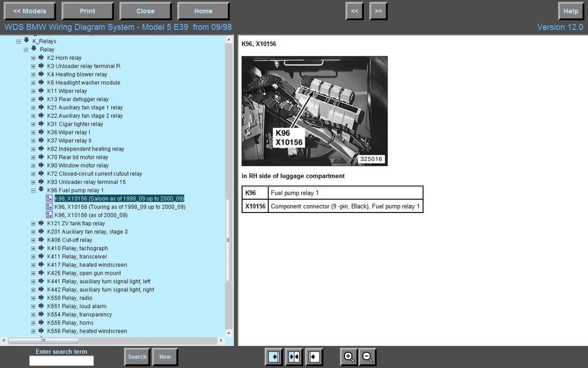Image resolution: width=588 pixels, height=368 pixels.
Task: Expand the K2 Horn relay node
Action: coord(33,58)
